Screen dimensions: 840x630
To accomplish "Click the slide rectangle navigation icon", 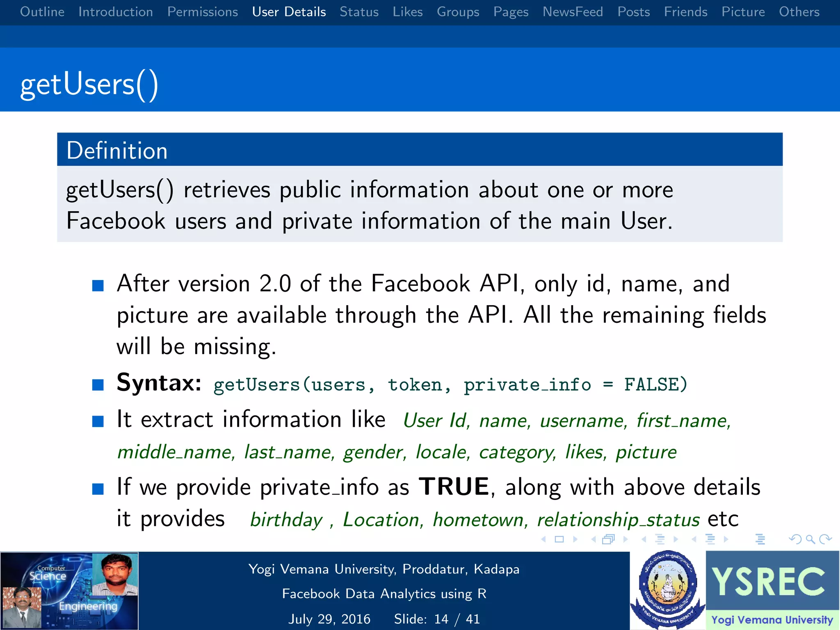I will [x=559, y=539].
